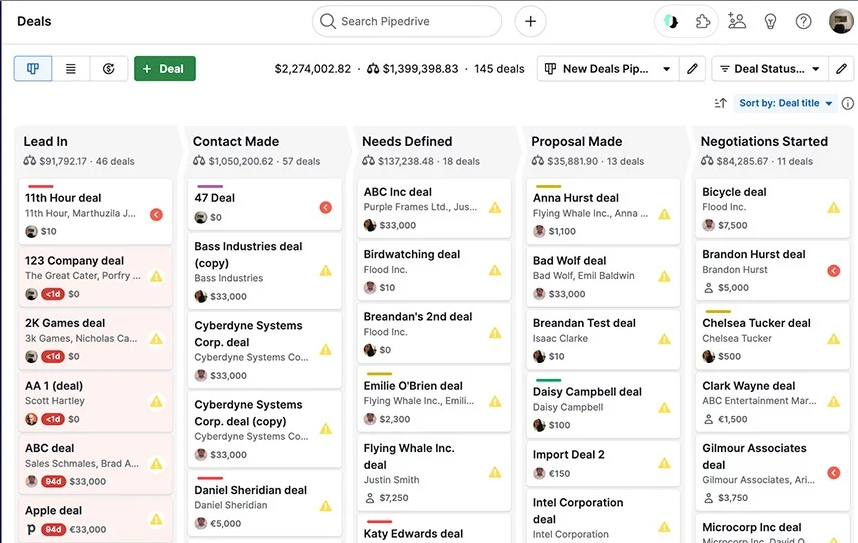The image size is (858, 543).
Task: Open the 11th Hour deal card
Action: (x=95, y=212)
